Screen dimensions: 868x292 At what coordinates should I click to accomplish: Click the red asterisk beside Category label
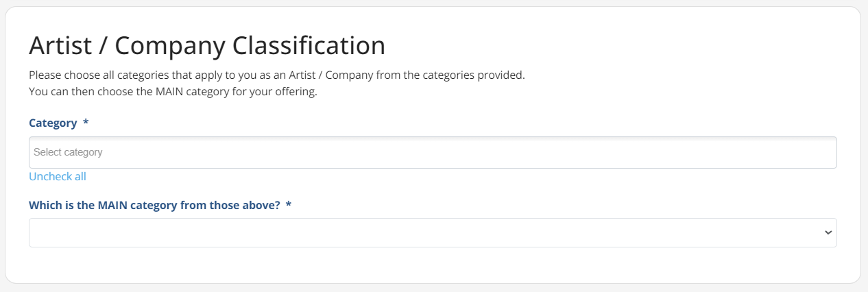(86, 123)
